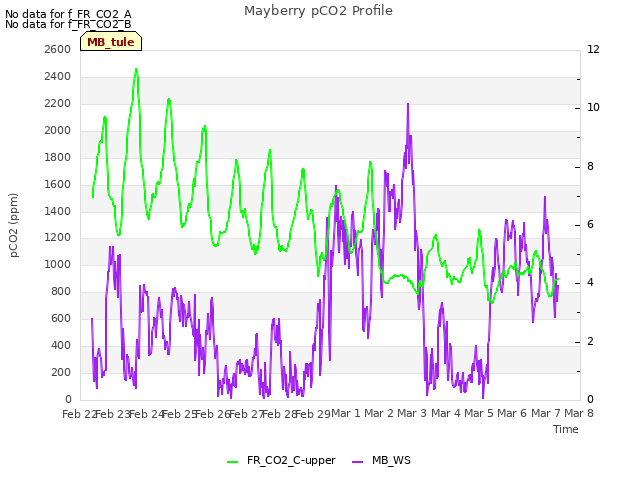Click the highest green peak near Feb 23

point(136,69)
